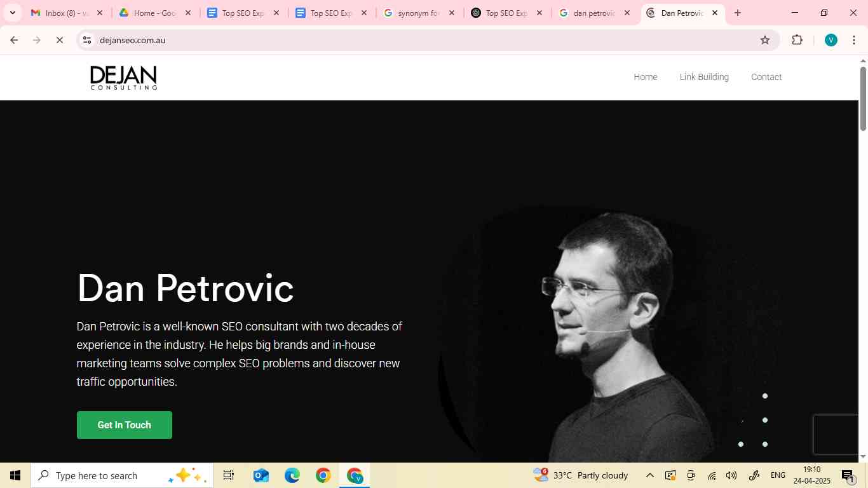Click the Get In Touch button
868x488 pixels.
[124, 424]
